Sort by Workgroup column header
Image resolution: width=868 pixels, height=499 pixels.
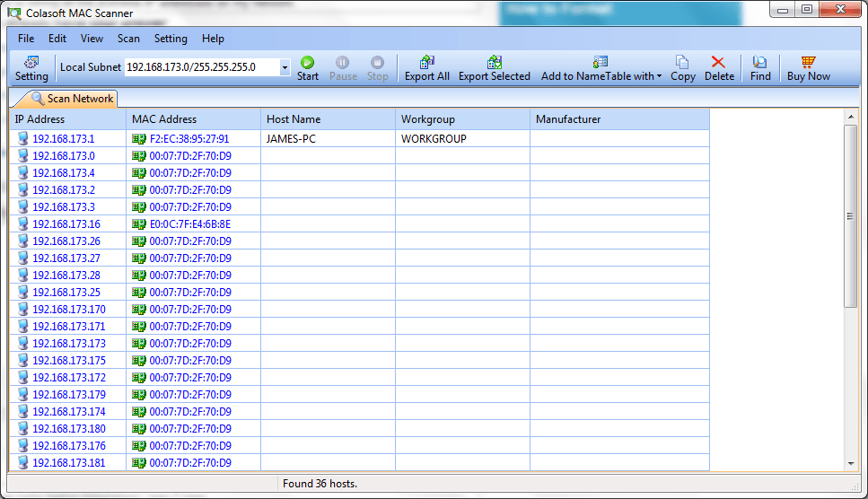[462, 119]
